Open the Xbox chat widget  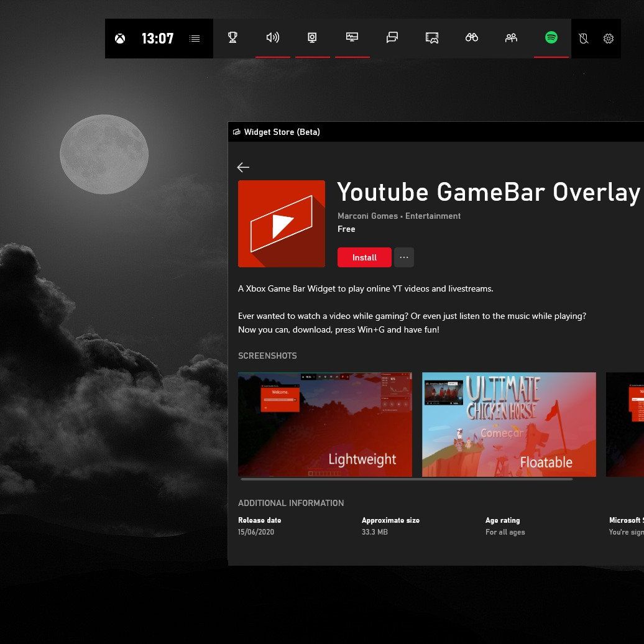392,38
